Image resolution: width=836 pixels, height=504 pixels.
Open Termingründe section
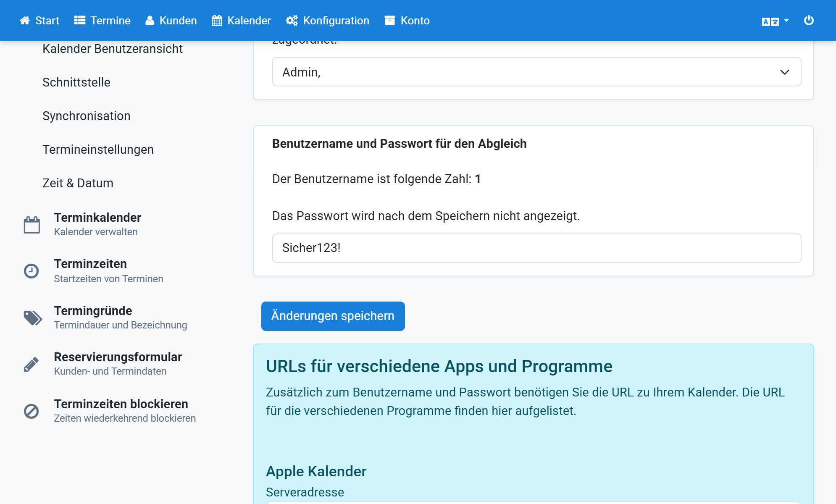pyautogui.click(x=93, y=311)
